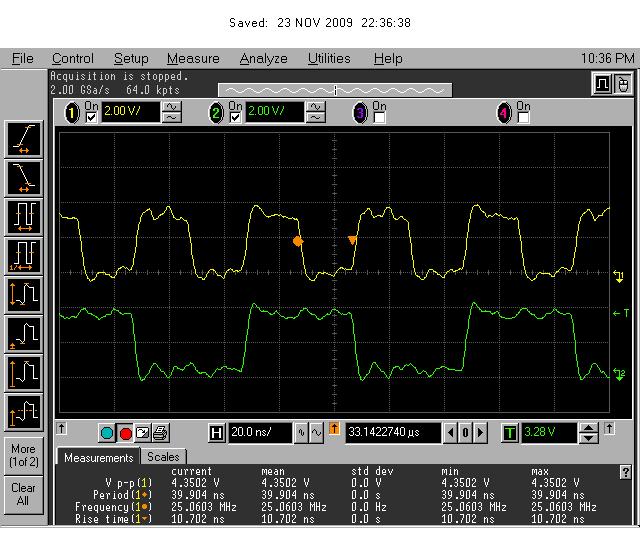Viewport: 640px width, 544px height.
Task: Enable channel 3 On checkbox
Action: point(379,117)
